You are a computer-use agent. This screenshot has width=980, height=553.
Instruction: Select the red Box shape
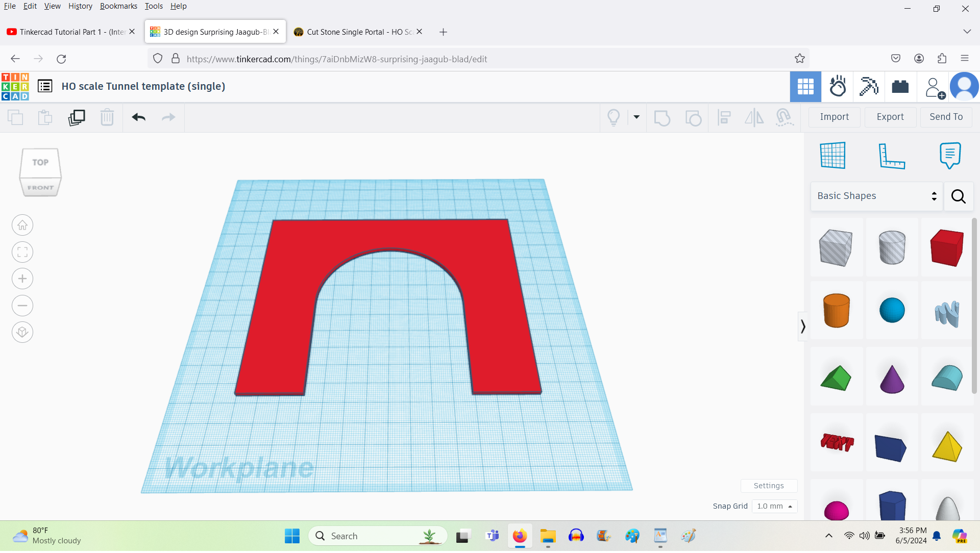tap(946, 247)
